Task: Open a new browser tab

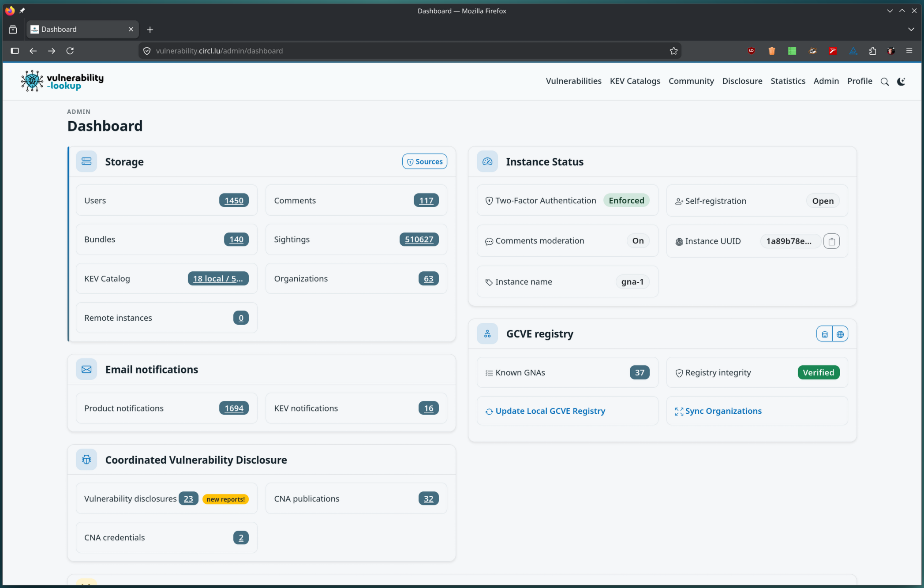Action: [150, 30]
